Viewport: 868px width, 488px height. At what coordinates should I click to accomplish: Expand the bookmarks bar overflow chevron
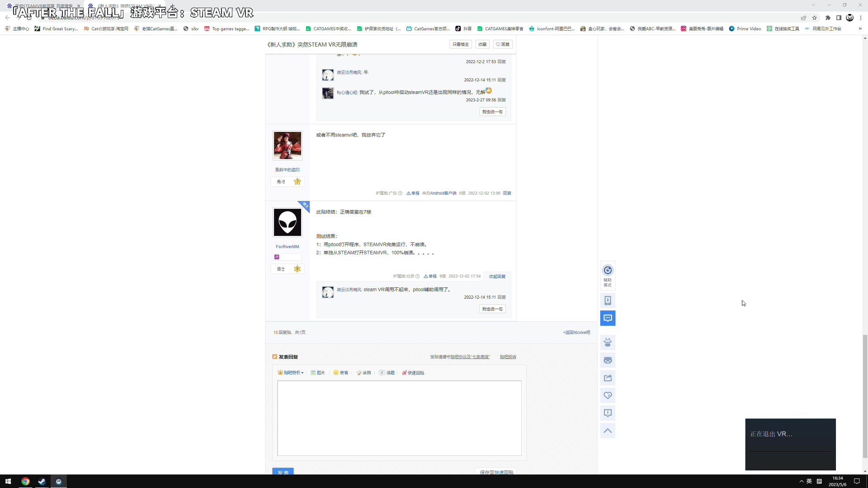[860, 28]
